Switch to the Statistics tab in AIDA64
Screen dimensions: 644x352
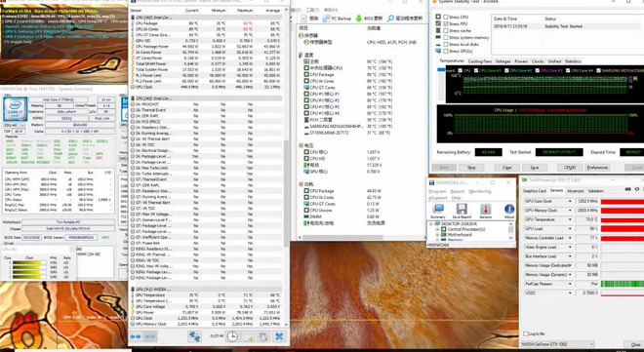pos(573,61)
